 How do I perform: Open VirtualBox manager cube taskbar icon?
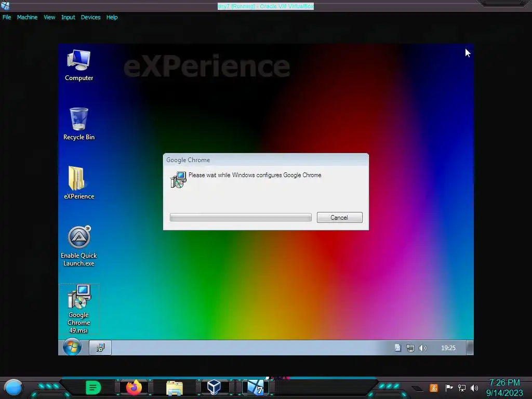pyautogui.click(x=214, y=388)
